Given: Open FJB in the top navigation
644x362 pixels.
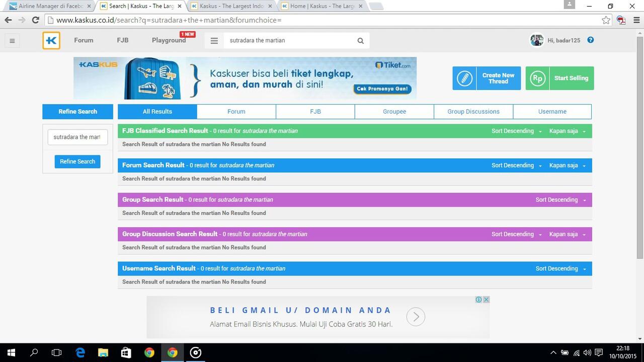Looking at the screenshot, I should point(123,40).
